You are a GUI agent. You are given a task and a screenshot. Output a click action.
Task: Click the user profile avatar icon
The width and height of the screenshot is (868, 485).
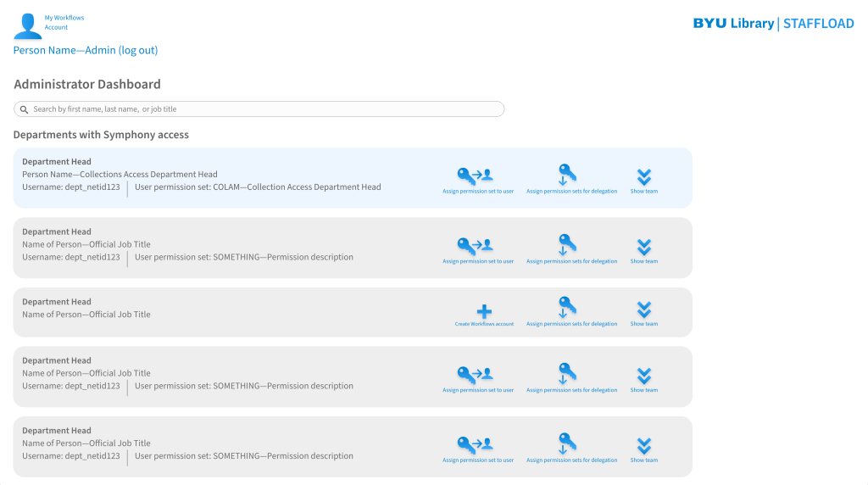click(27, 25)
